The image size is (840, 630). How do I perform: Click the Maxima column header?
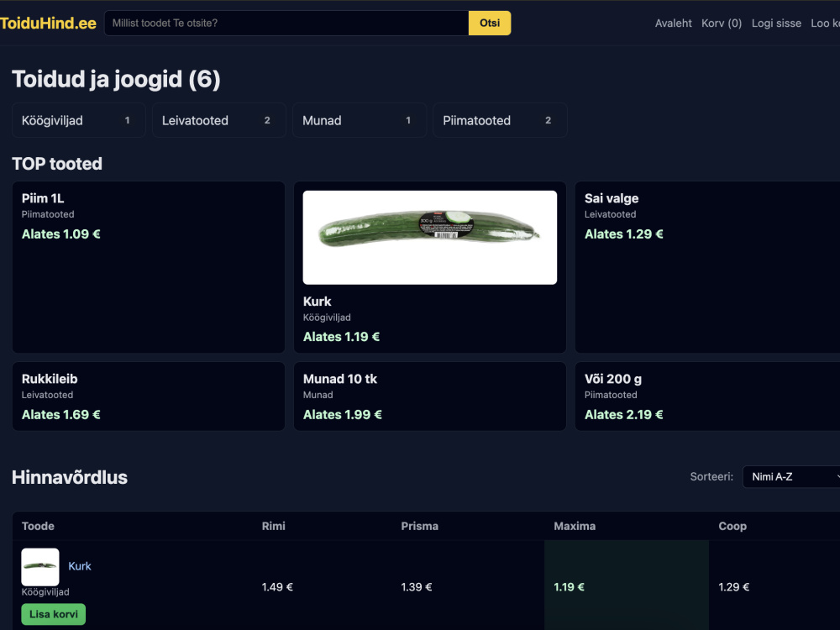tap(575, 526)
